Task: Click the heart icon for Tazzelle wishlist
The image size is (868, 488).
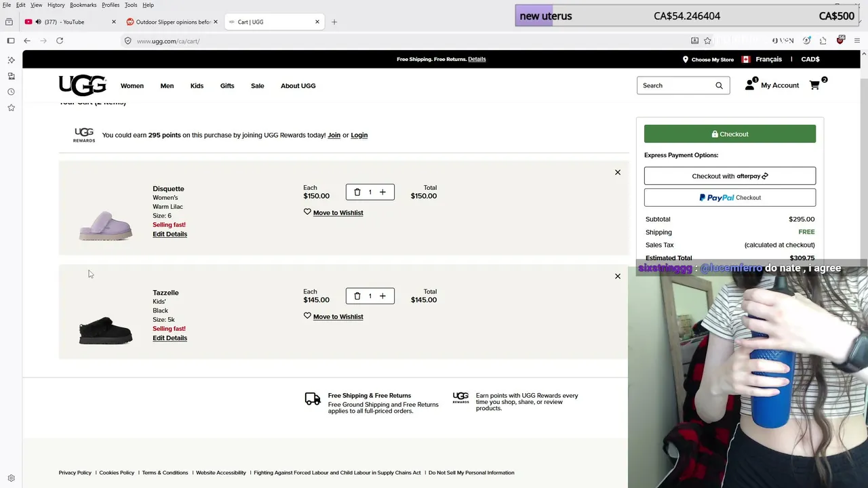Action: [x=307, y=316]
